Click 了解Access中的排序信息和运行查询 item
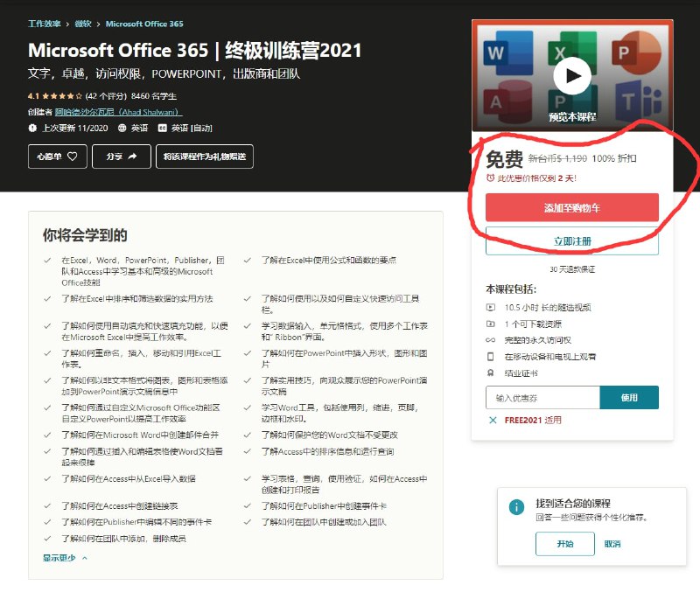The width and height of the screenshot is (700, 599). tap(327, 451)
